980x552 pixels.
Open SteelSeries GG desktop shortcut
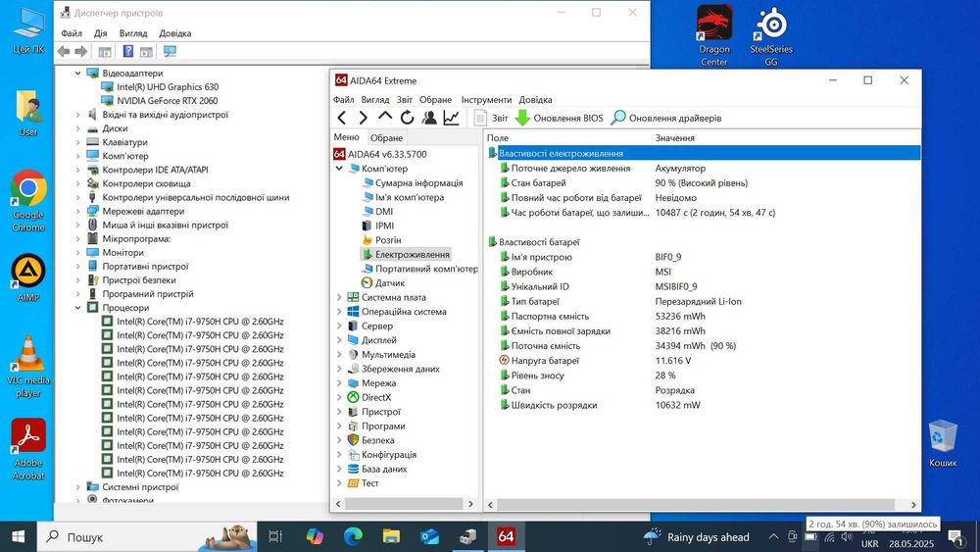click(771, 35)
